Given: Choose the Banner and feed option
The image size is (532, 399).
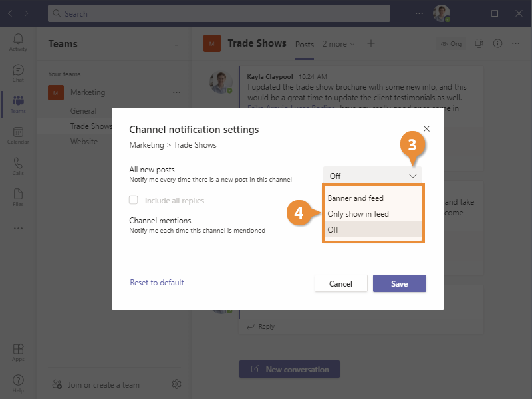Looking at the screenshot, I should [356, 198].
